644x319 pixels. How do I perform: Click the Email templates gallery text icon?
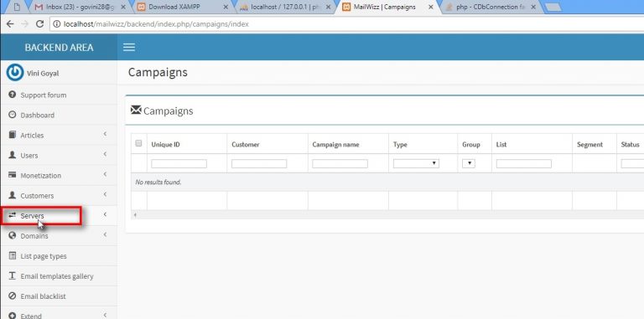click(13, 276)
